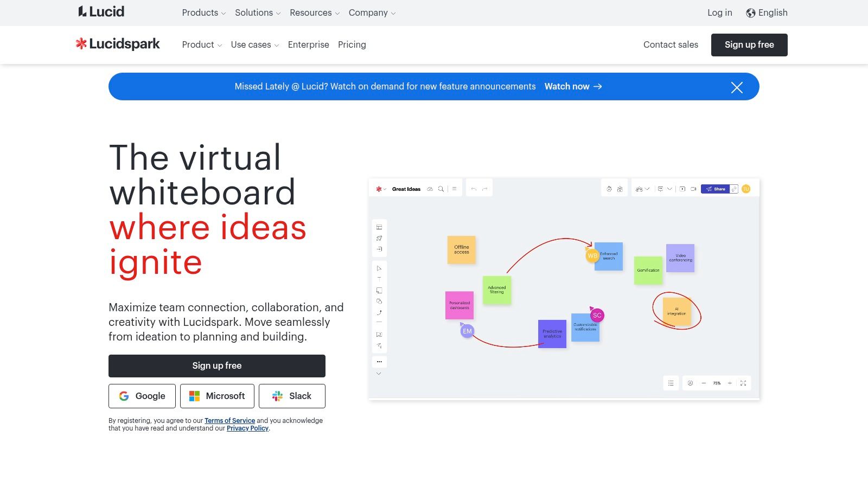Expand the Solutions dropdown
Viewport: 868px width, 488px height.
coord(258,12)
